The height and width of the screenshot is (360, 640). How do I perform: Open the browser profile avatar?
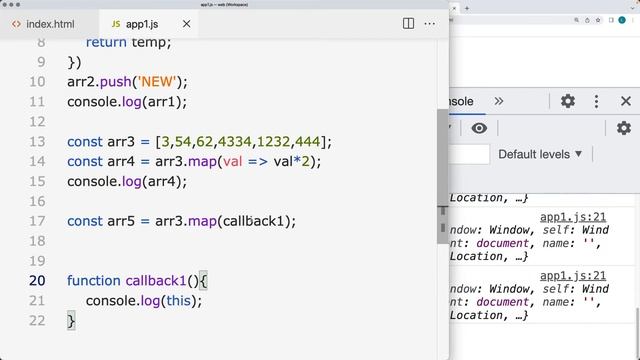(x=622, y=20)
